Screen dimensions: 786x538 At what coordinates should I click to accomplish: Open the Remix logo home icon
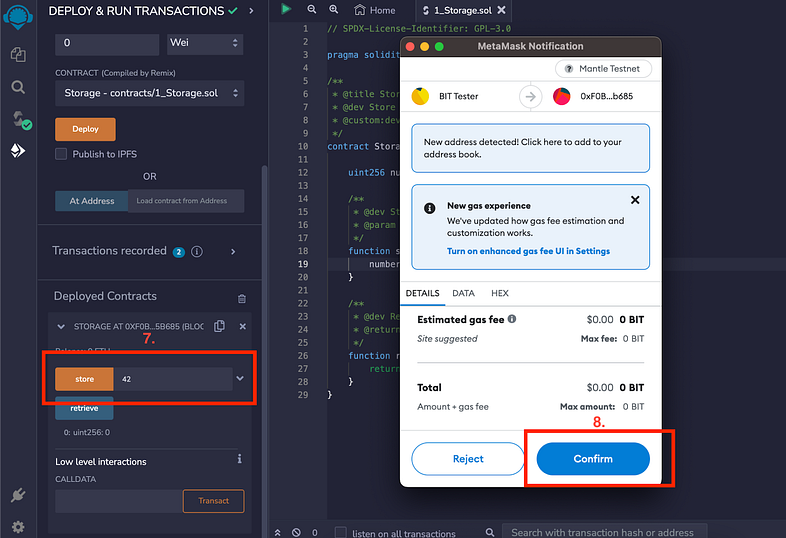18,17
